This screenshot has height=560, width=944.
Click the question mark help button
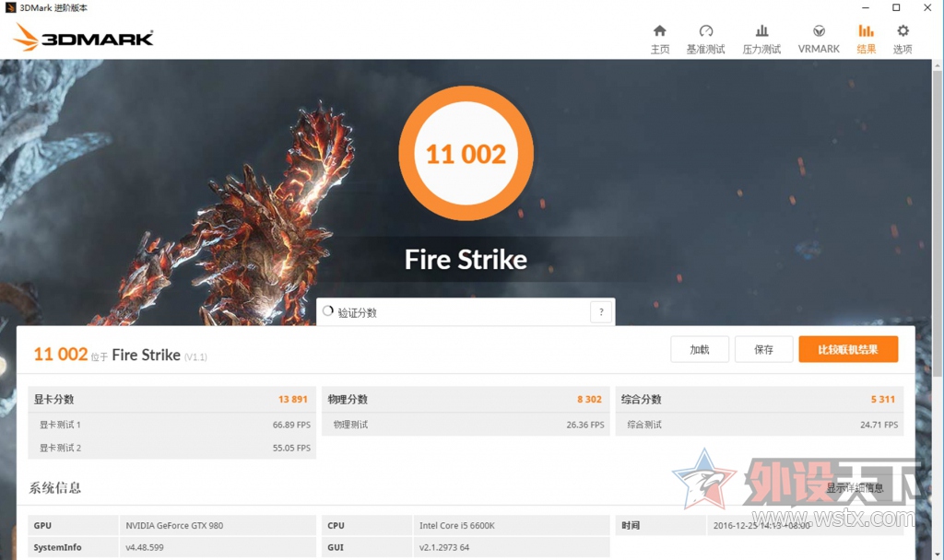coord(601,311)
